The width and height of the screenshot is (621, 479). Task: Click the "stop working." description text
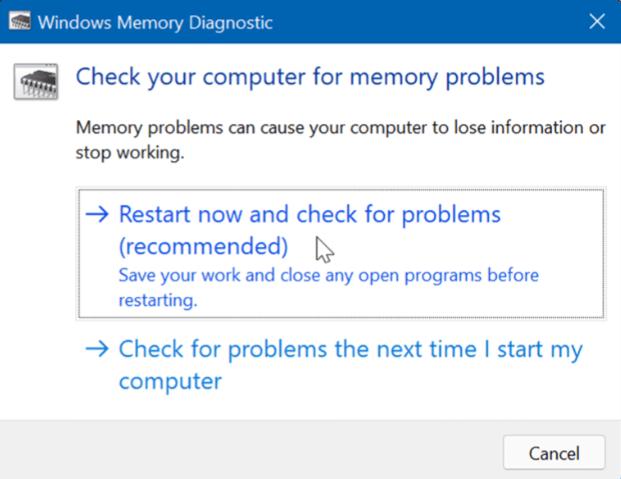[130, 153]
